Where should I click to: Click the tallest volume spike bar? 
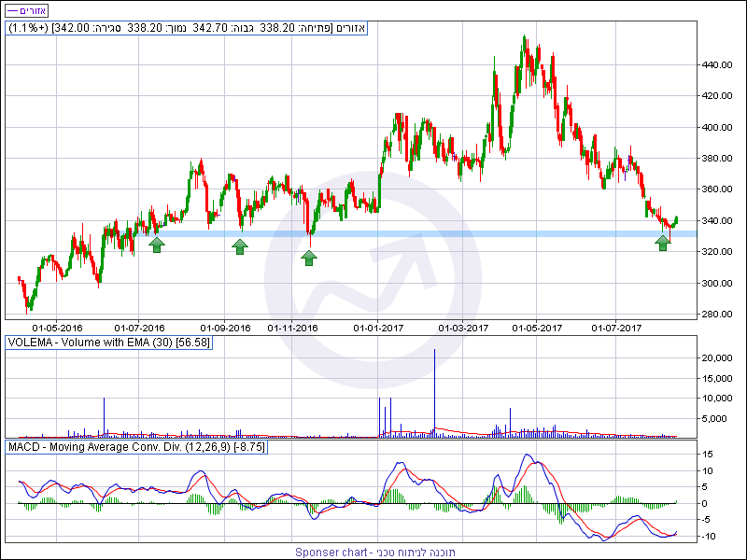[434, 390]
